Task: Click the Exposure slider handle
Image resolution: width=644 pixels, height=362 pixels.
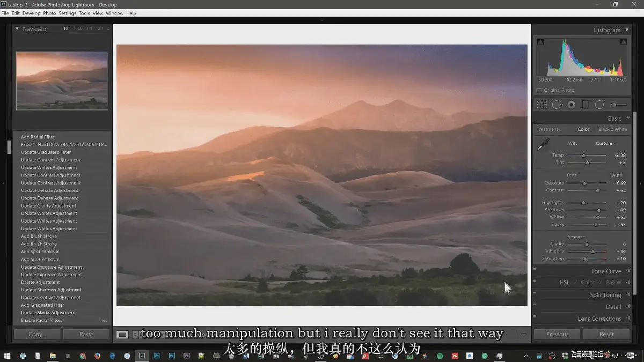Action: click(x=584, y=183)
